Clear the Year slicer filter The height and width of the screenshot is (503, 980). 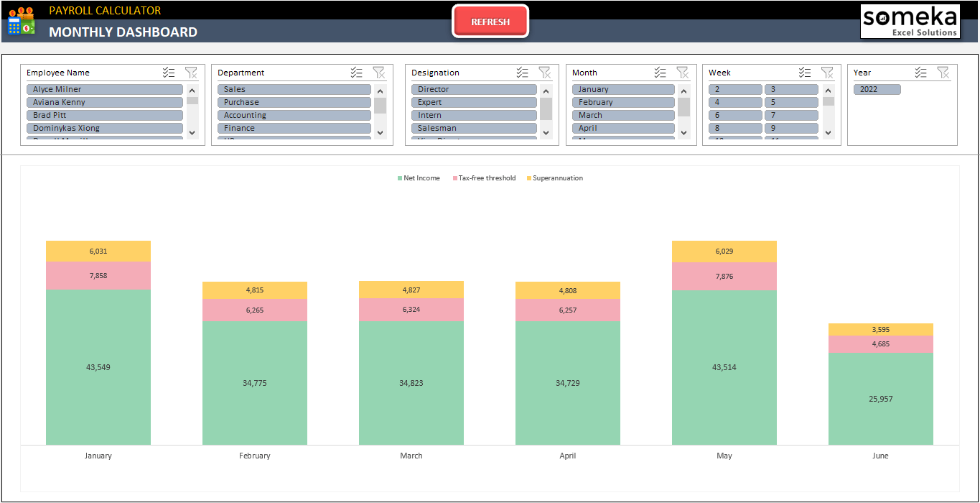click(x=944, y=72)
